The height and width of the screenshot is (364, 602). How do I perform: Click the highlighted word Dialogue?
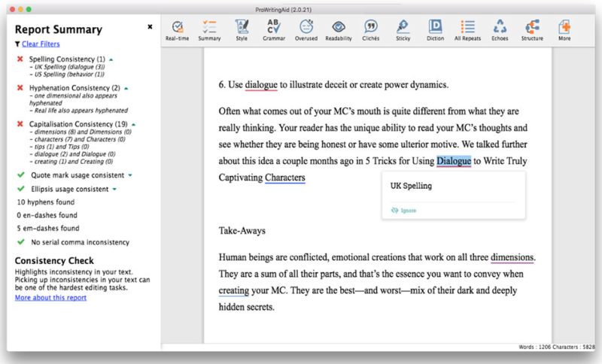453,160
